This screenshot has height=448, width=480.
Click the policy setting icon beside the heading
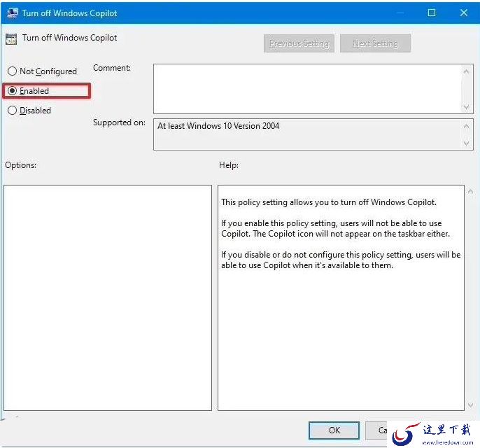[11, 39]
